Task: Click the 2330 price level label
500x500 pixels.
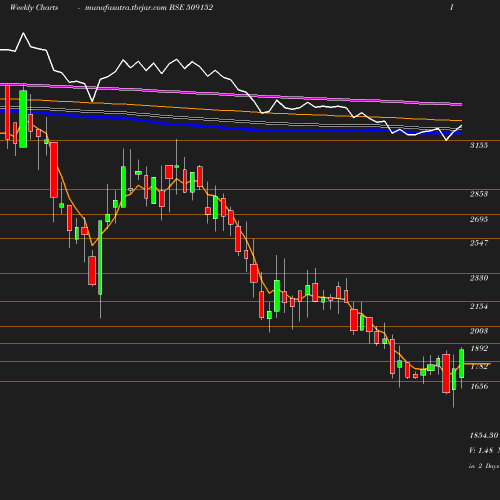Action: pyautogui.click(x=479, y=278)
